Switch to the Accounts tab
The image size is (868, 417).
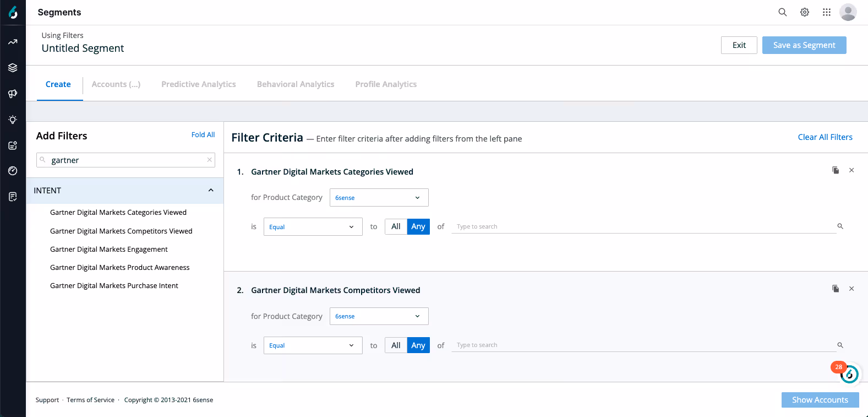coord(116,84)
